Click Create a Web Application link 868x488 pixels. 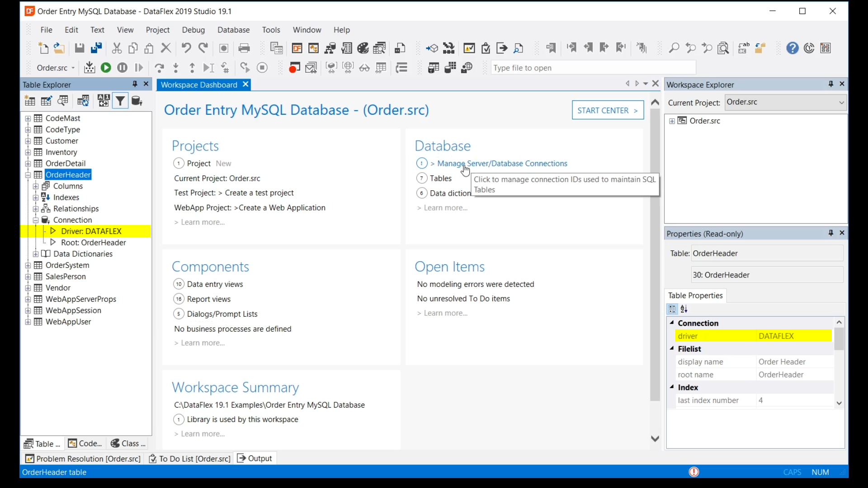click(282, 208)
